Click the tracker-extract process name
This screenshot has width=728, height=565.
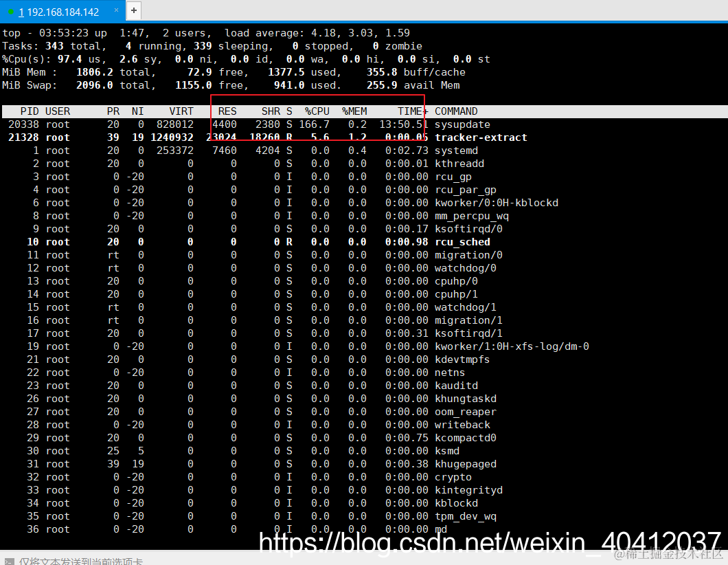click(x=481, y=137)
